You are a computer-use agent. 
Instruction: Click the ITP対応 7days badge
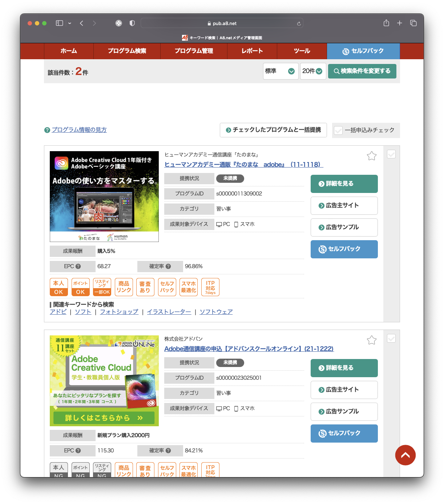210,287
